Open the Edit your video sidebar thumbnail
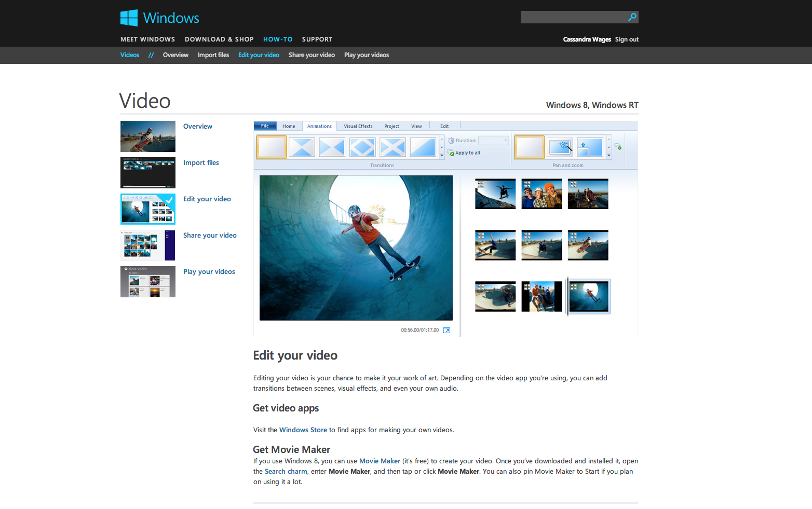The width and height of the screenshot is (812, 509). pos(148,209)
